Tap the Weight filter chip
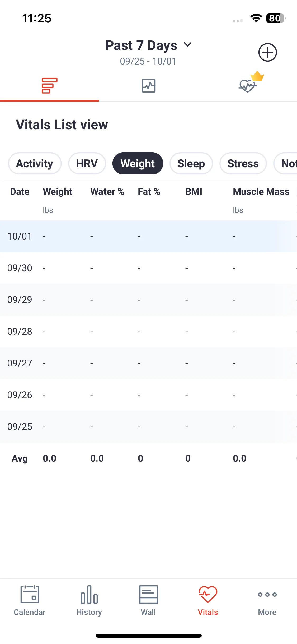Screen dimensions: 297x644 pos(138,163)
